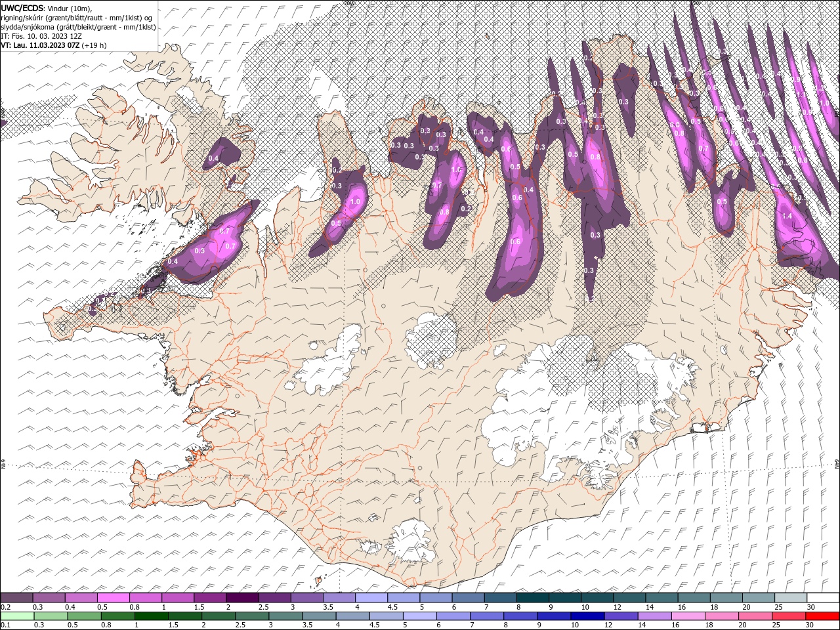Pick the light grey 25 swatch, upper legend row
The image size is (840, 630).
(x=790, y=598)
